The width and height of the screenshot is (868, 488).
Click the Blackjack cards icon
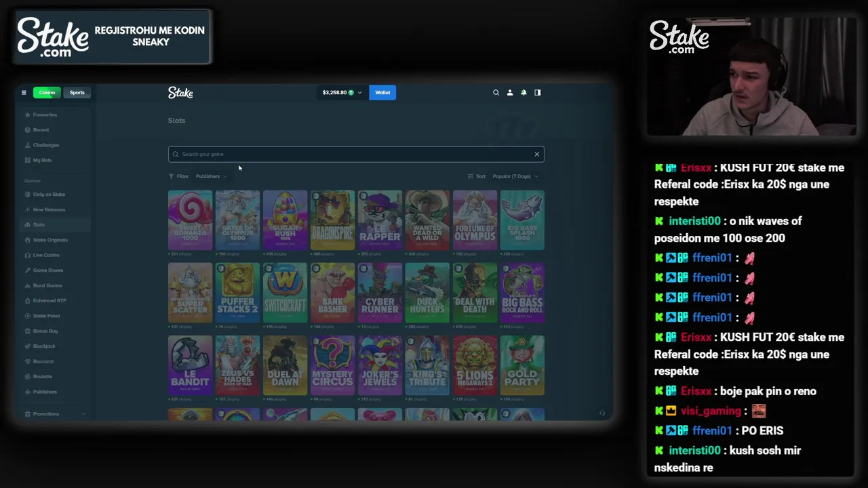(x=27, y=346)
